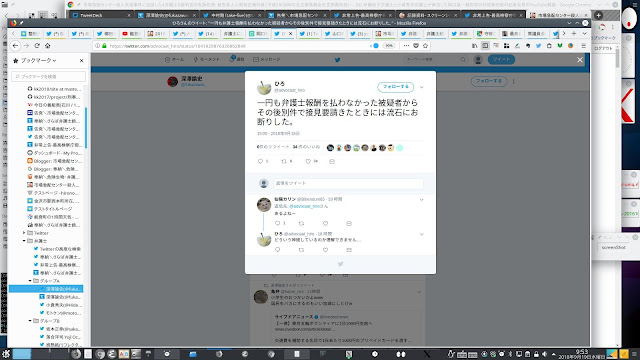Screen dimensions: 640x360
Task: Open the 通知 notifications nav item
Action: (237, 60)
